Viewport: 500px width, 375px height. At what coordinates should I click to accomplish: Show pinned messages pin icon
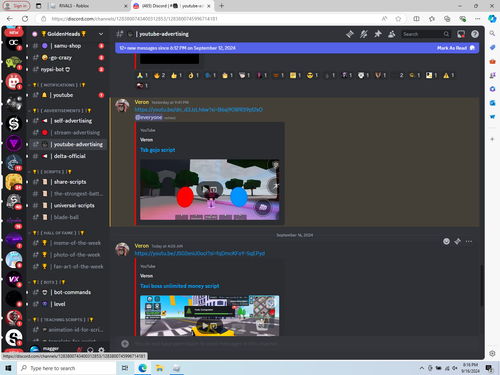(x=378, y=34)
